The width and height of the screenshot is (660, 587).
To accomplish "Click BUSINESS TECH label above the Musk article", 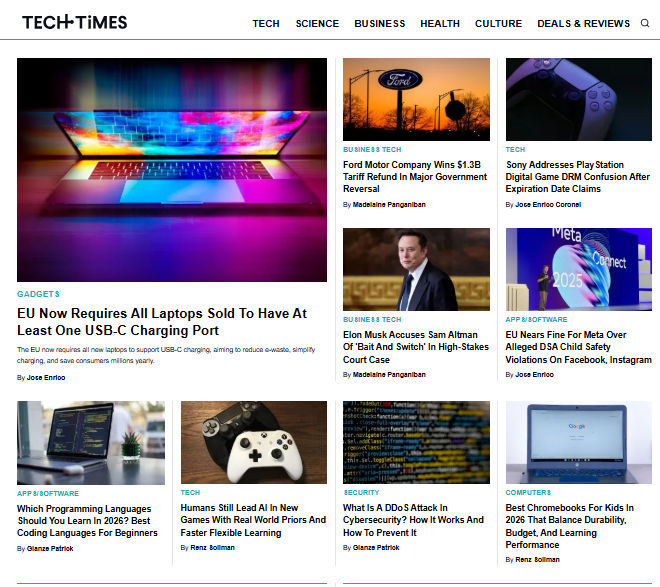I will tap(372, 320).
